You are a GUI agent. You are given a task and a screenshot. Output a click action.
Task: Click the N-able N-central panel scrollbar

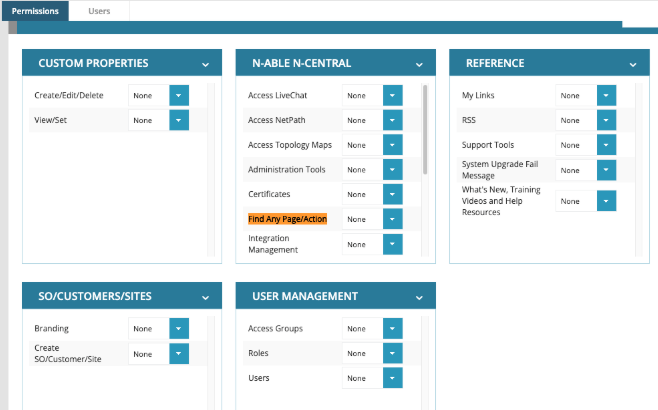pyautogui.click(x=426, y=130)
